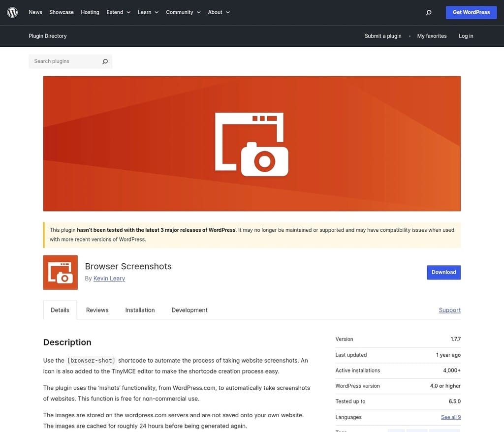Click the Support link
The width and height of the screenshot is (504, 432).
449,310
